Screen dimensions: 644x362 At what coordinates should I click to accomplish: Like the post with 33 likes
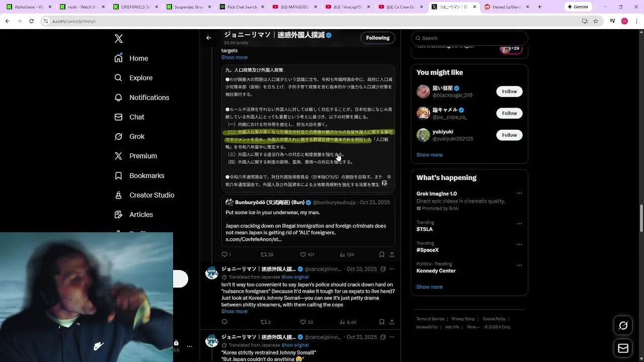pos(306,322)
